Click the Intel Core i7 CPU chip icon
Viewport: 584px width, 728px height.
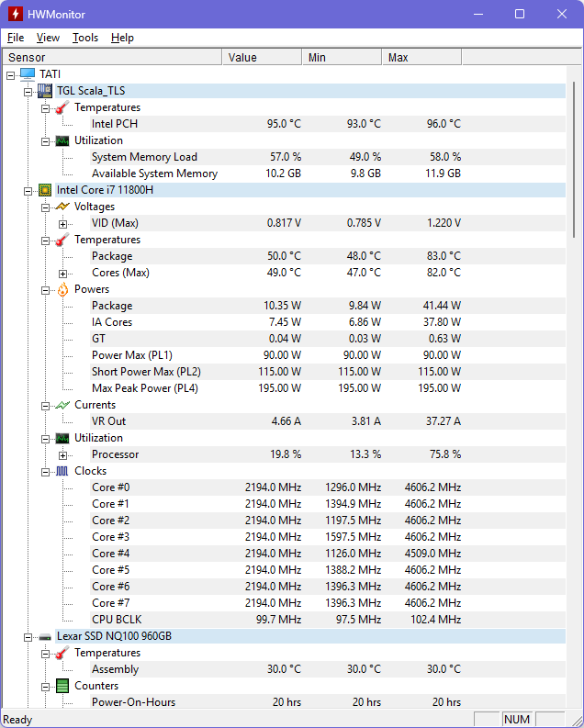coord(45,190)
